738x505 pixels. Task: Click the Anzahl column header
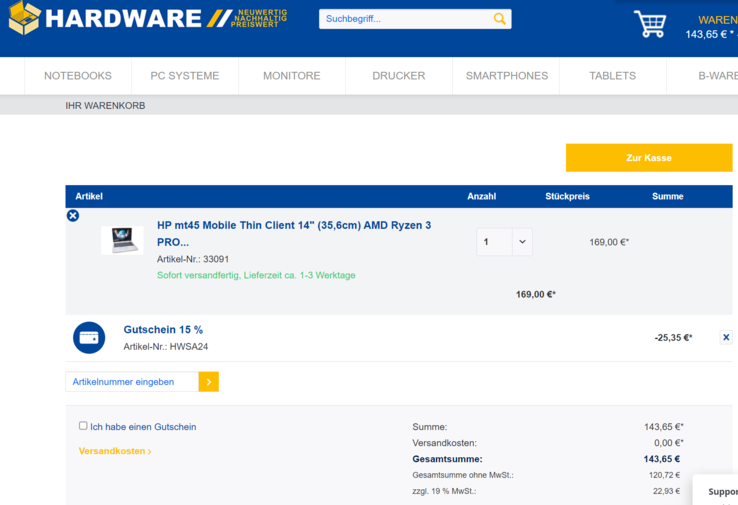click(481, 196)
